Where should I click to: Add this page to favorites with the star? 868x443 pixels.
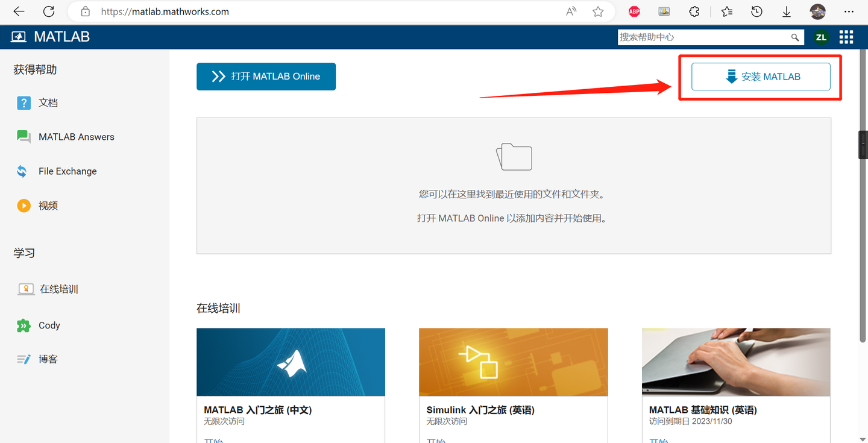pyautogui.click(x=598, y=11)
